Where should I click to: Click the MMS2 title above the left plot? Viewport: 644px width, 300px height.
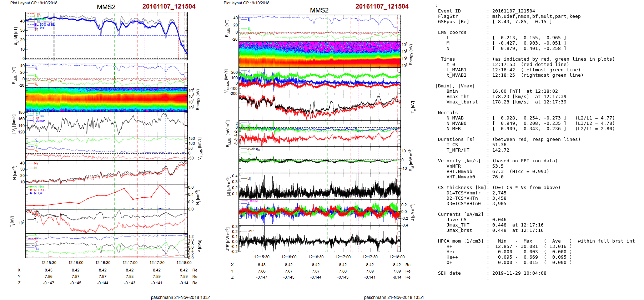coord(106,7)
